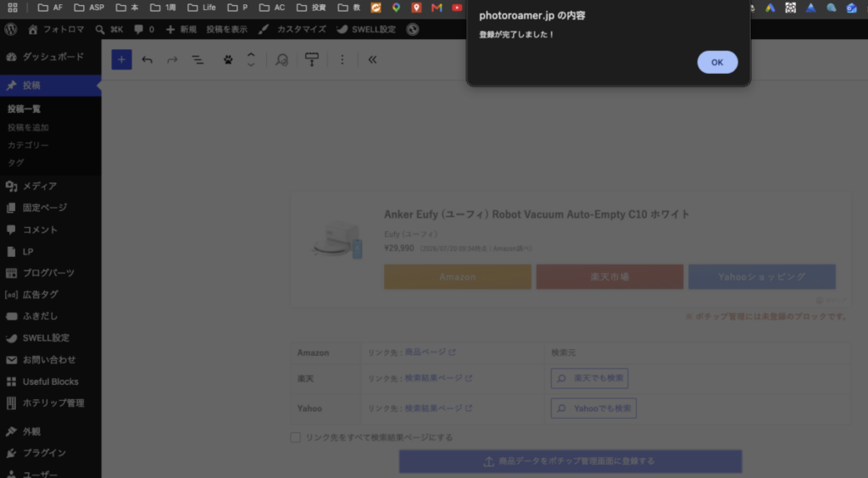Open the ⌘K search in the admin bar
Image resolution: width=868 pixels, height=478 pixels.
point(109,30)
